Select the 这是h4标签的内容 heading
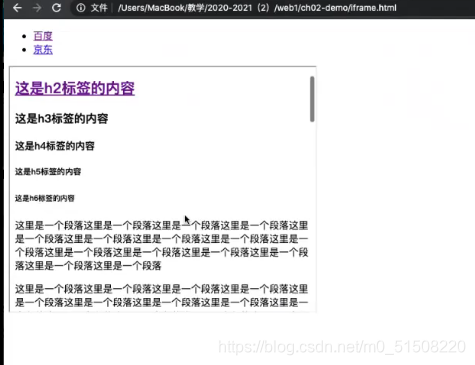Viewport: 475px width, 365px height. tap(55, 146)
